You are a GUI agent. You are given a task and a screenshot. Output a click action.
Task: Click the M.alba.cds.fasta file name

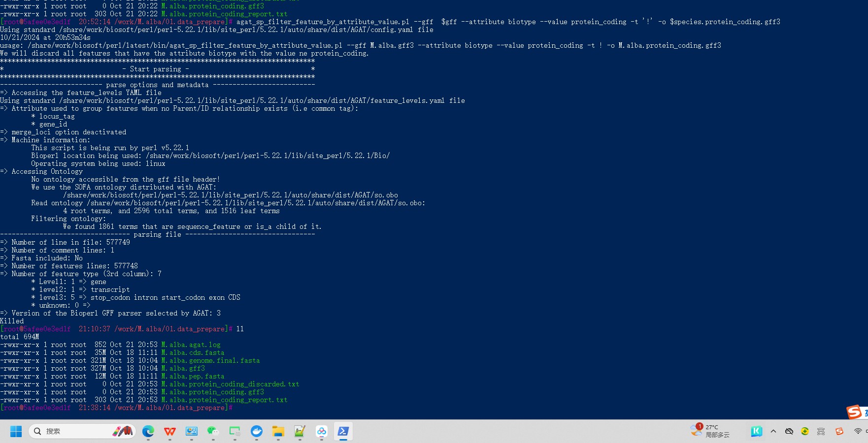[x=193, y=353]
